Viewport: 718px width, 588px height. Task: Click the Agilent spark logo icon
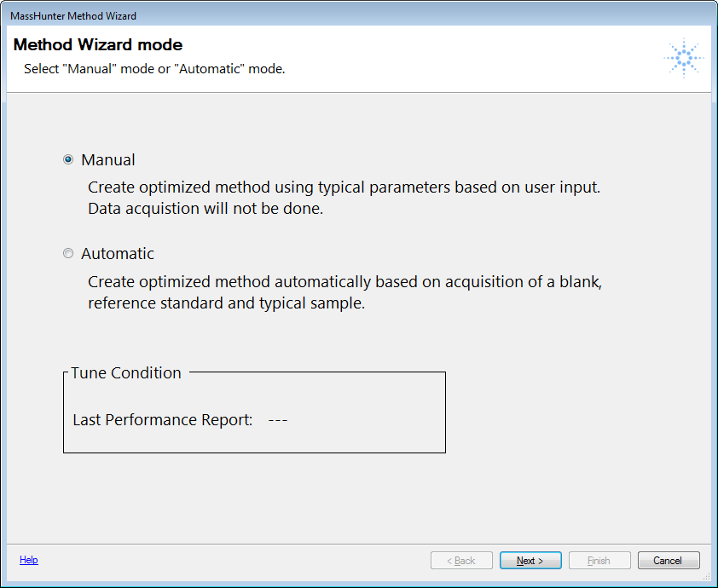click(684, 58)
